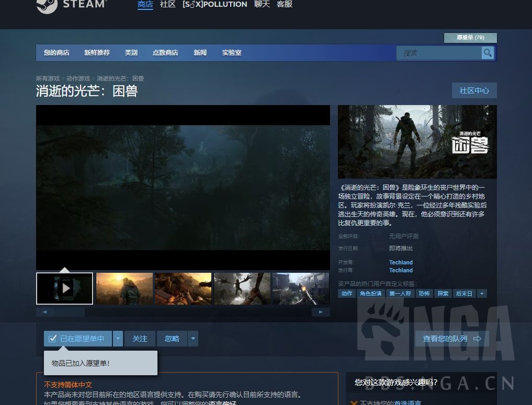Click the plus icon to add tag
The width and height of the screenshot is (532, 405).
click(x=482, y=294)
